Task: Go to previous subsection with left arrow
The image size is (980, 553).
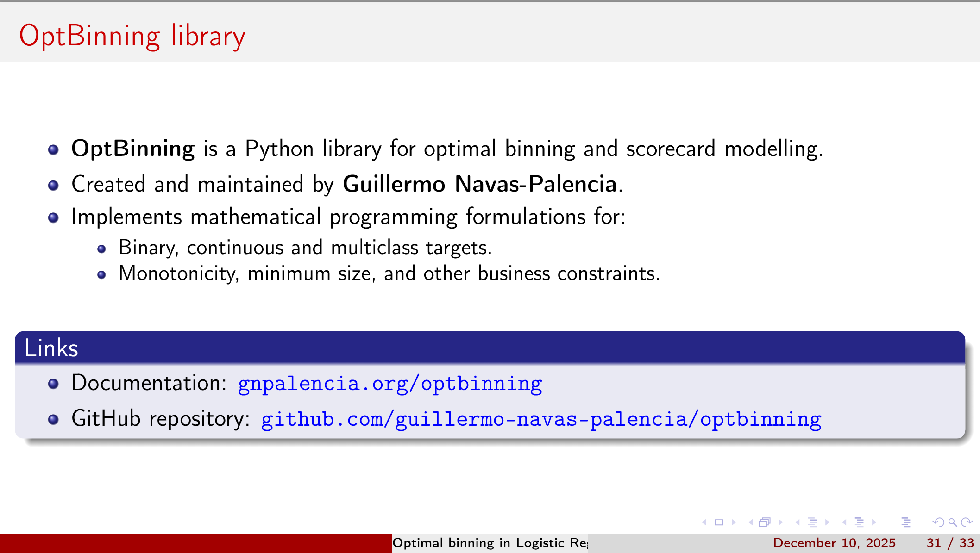Action: (798, 522)
